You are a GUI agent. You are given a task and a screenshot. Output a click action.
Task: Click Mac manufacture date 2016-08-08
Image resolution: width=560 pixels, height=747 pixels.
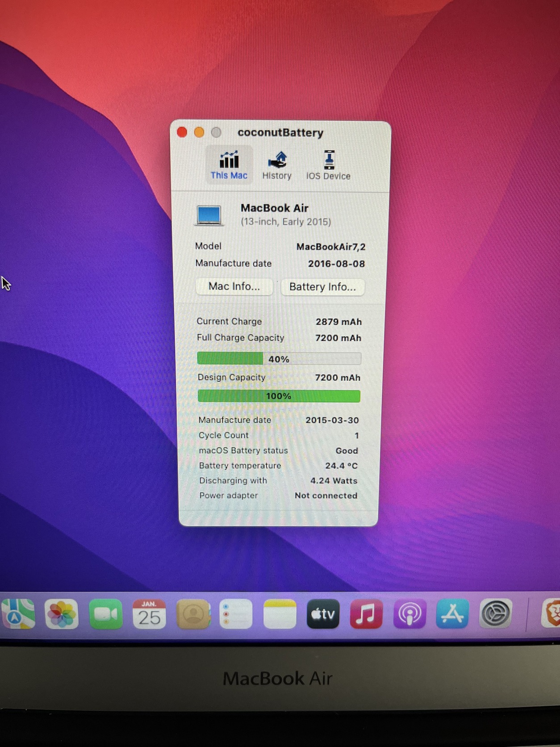(x=336, y=264)
